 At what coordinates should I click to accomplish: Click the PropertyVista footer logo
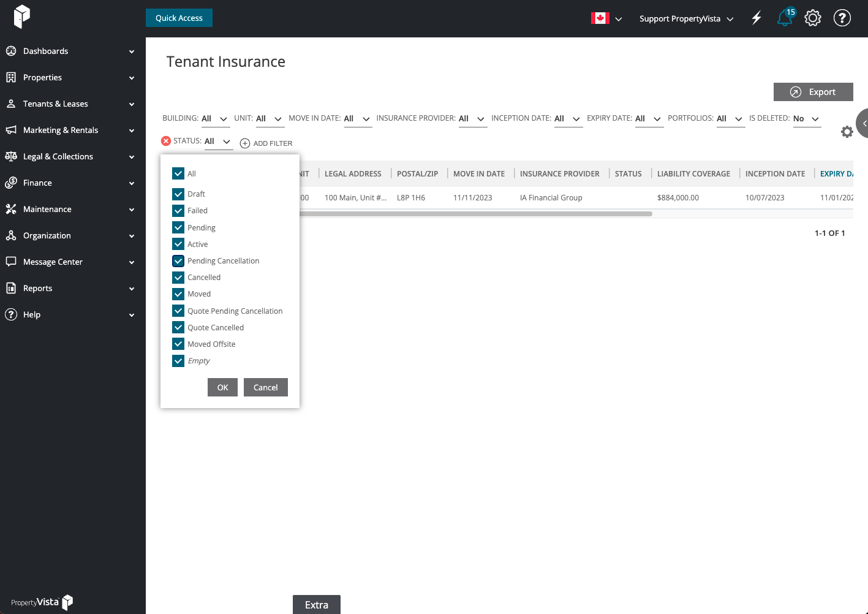click(42, 602)
